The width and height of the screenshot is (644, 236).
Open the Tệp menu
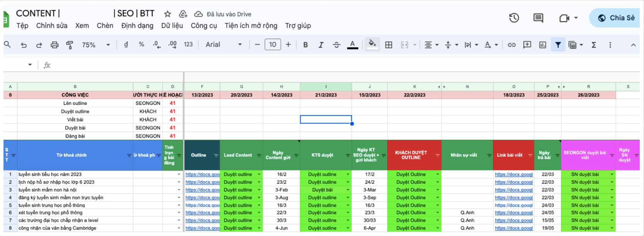(22, 26)
